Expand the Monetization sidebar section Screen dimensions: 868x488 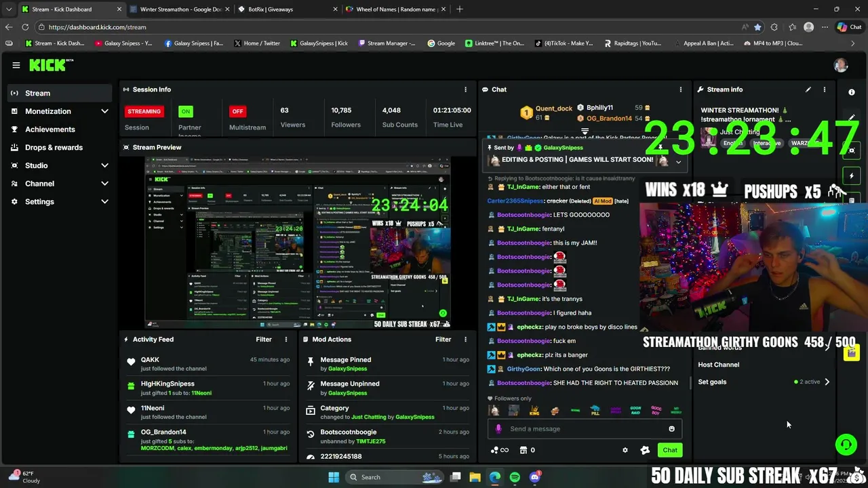[x=104, y=111]
